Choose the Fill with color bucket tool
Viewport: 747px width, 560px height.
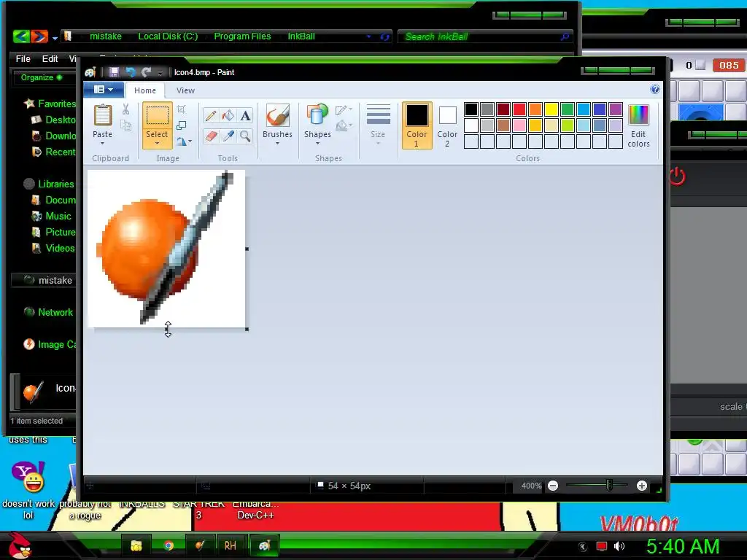pos(228,116)
